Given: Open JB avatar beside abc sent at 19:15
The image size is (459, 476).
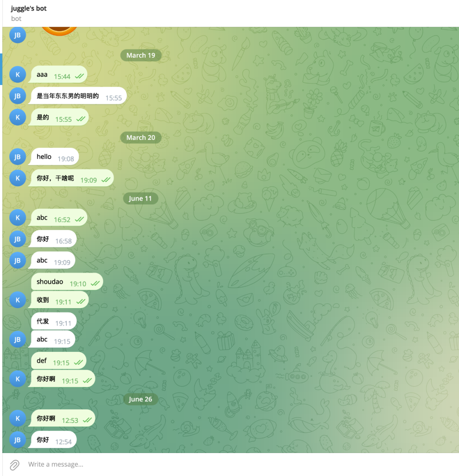Looking at the screenshot, I should 17,340.
